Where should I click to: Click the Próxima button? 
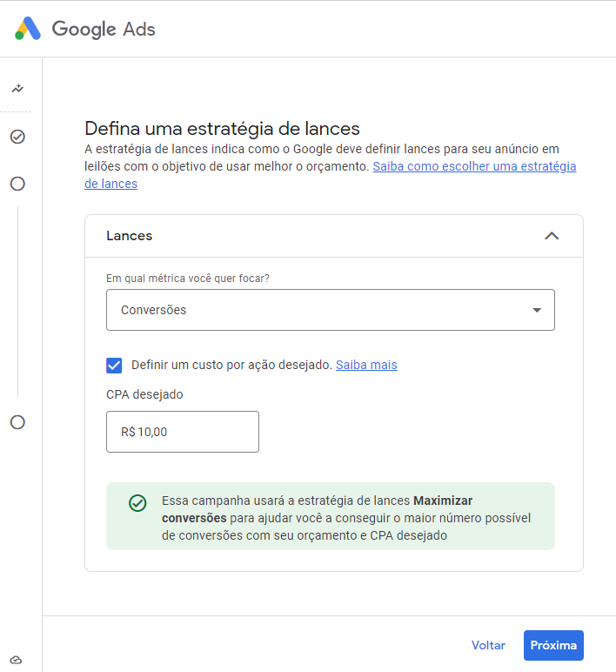coord(553,645)
